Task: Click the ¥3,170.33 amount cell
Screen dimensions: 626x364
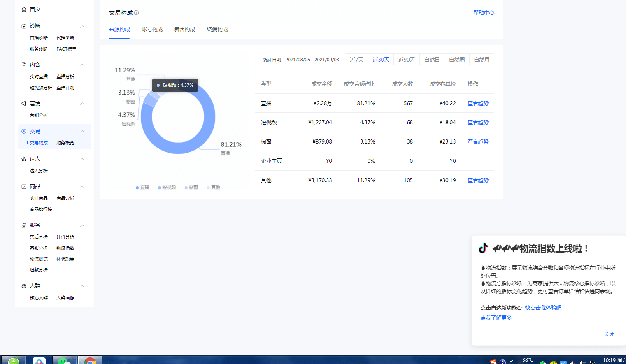Action: (320, 180)
